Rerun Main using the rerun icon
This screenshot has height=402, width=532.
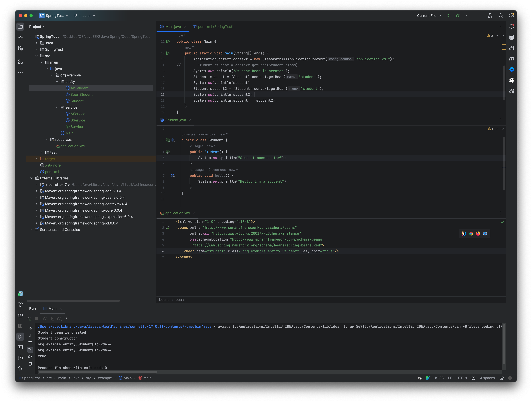(29, 319)
